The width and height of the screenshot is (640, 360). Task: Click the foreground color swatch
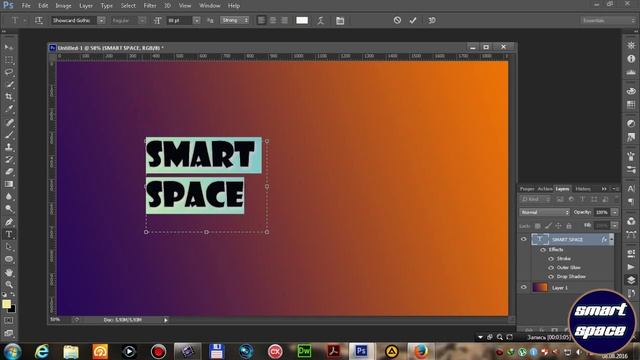pyautogui.click(x=6, y=304)
